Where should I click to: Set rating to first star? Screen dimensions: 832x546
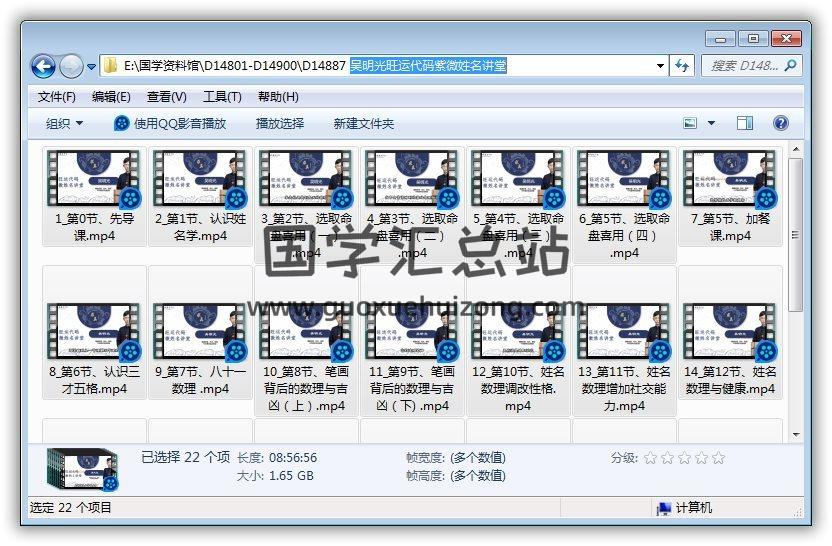(651, 458)
